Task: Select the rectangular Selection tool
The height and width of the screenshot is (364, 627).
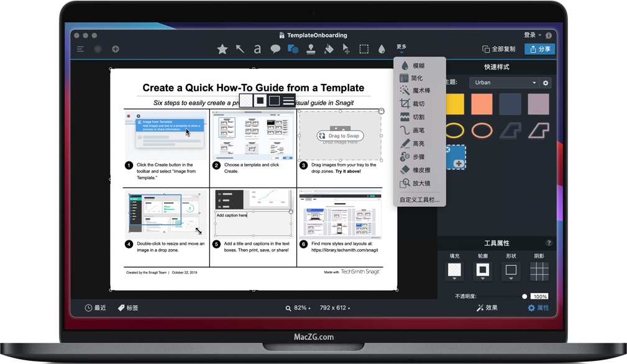Action: [364, 48]
